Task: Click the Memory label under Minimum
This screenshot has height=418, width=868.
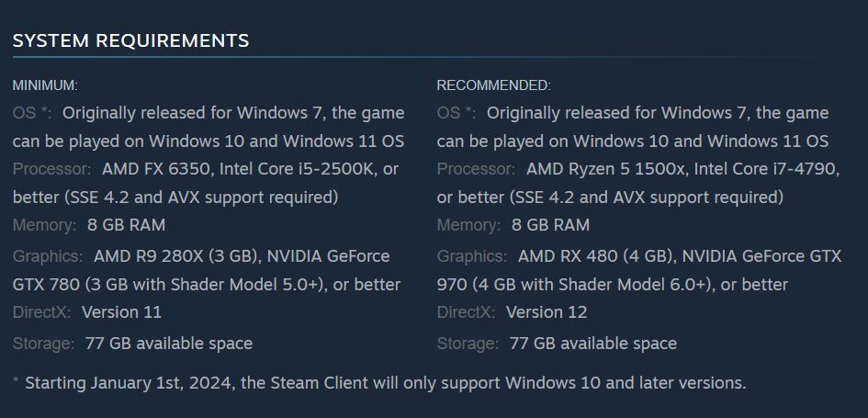Action: point(43,225)
